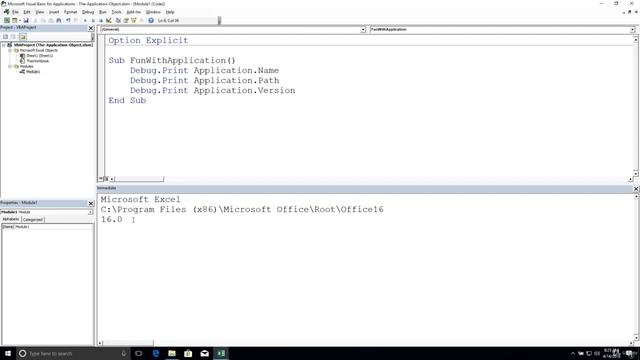Click the Excel icon on the taskbar

pos(221,353)
